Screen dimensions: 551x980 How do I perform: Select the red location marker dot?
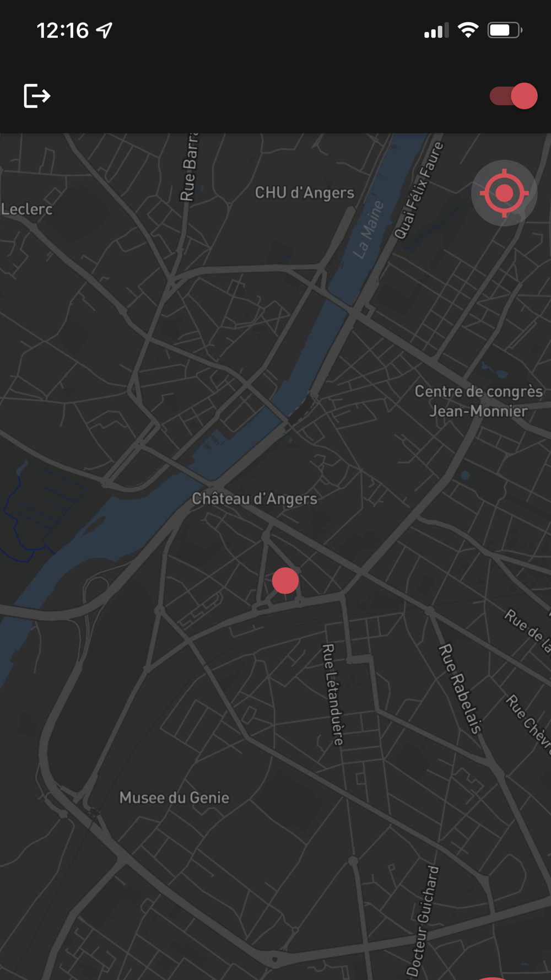(285, 580)
